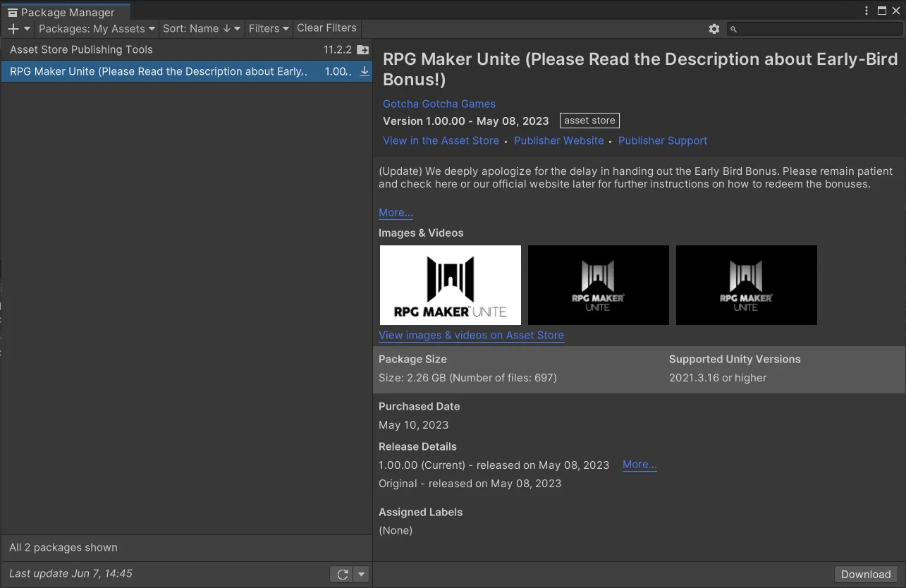Open the Gotcha Gotcha Games publisher link

click(439, 104)
